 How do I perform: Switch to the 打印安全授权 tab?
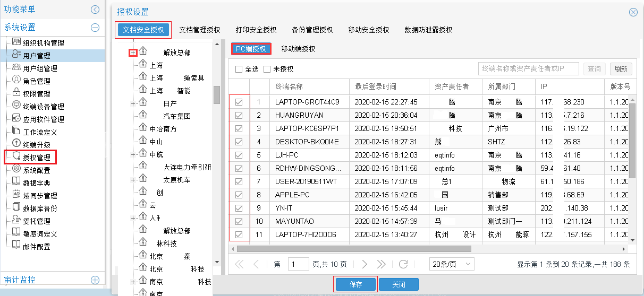point(256,30)
